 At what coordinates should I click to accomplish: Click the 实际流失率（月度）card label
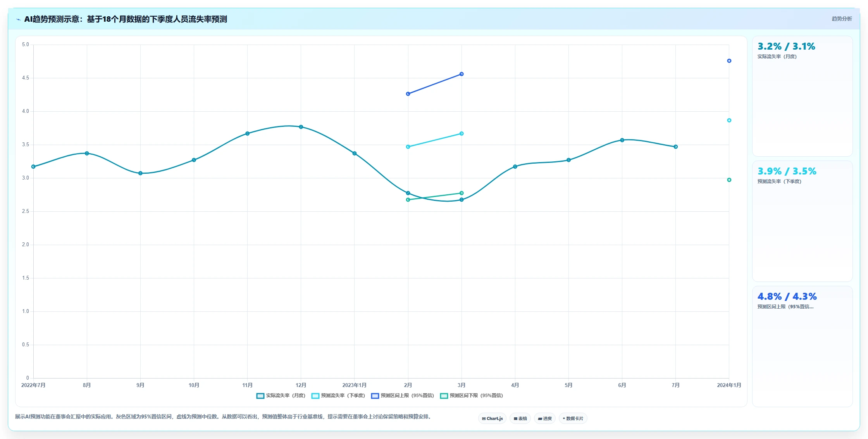pyautogui.click(x=777, y=57)
